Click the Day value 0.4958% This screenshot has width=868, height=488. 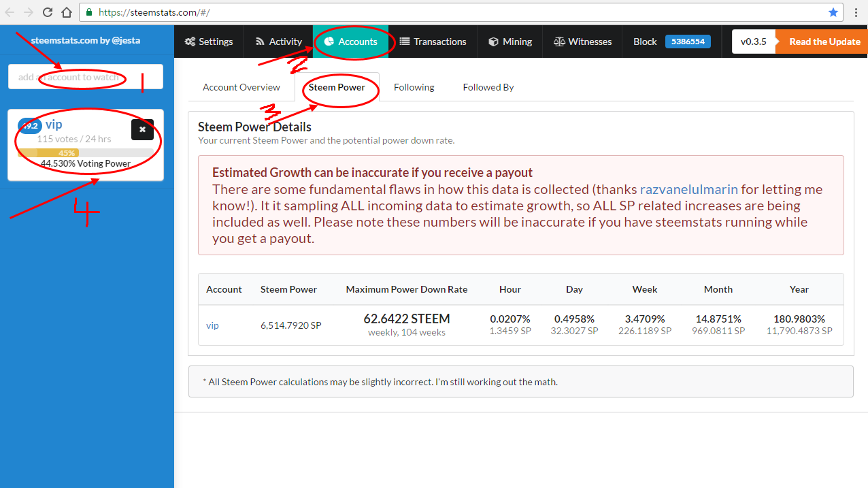pos(574,319)
